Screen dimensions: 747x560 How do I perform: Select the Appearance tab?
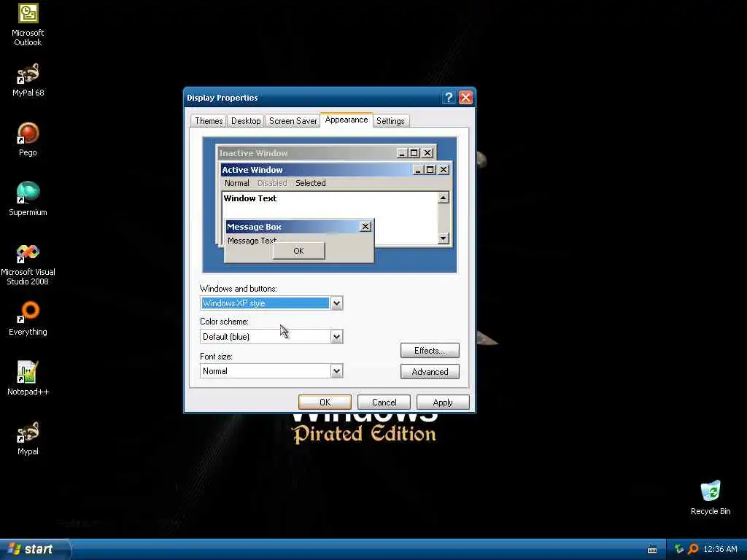(x=347, y=120)
